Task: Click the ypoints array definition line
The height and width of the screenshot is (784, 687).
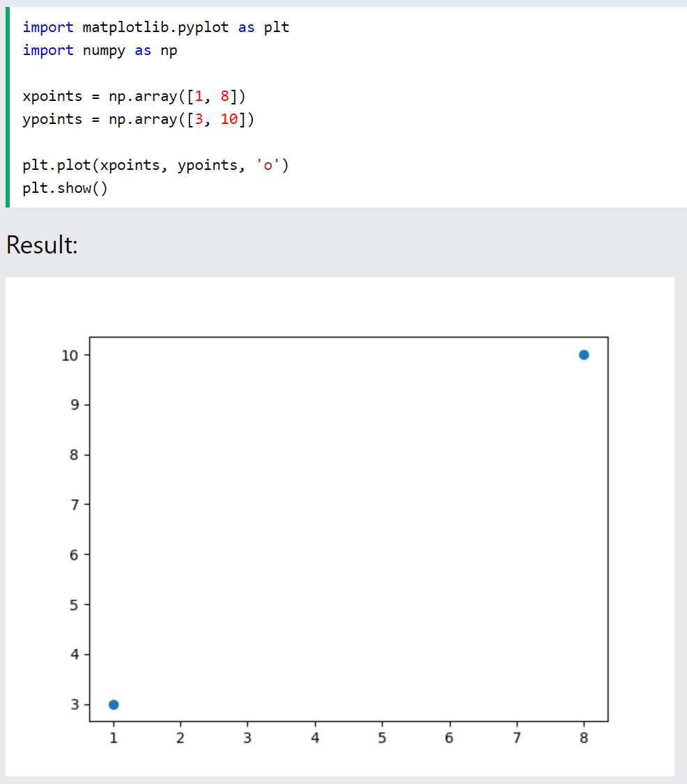Action: coord(139,120)
